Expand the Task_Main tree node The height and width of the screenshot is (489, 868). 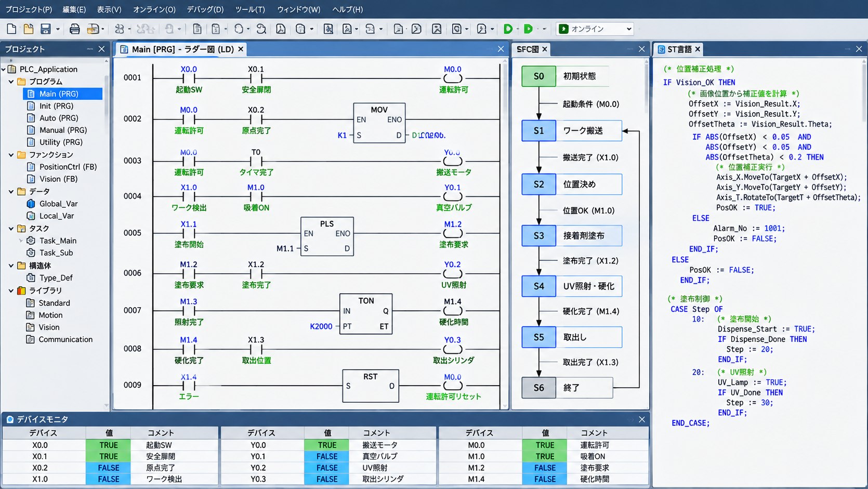point(21,241)
